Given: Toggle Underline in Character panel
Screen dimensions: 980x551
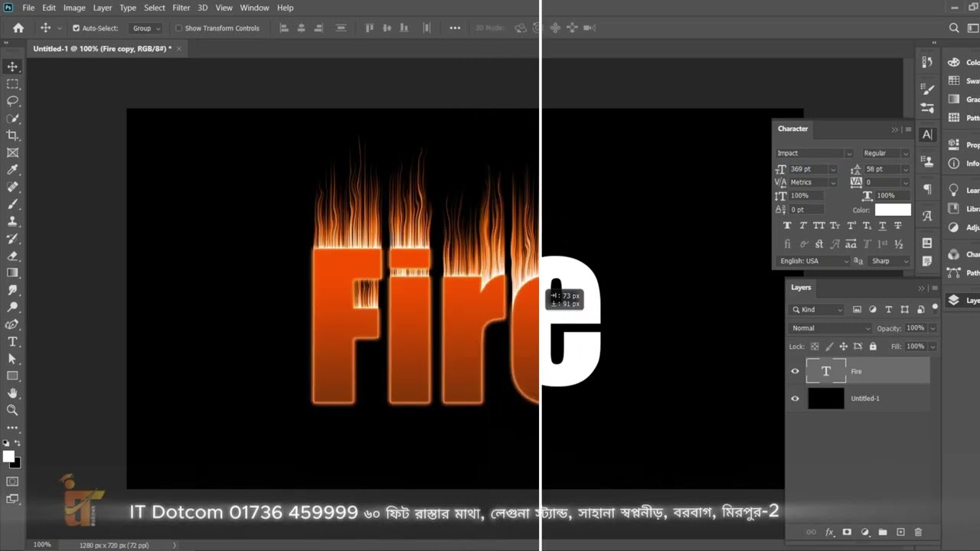Looking at the screenshot, I should 883,226.
